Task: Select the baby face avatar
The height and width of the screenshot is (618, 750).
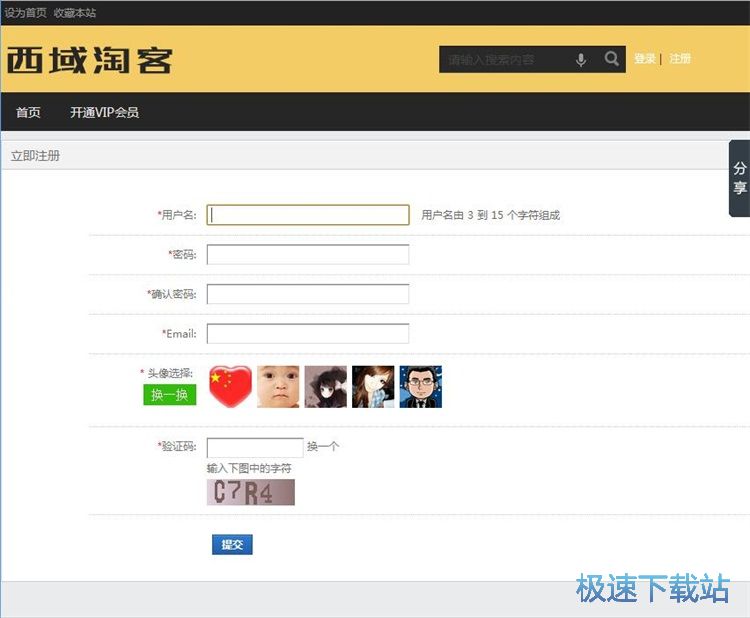Action: pyautogui.click(x=278, y=387)
